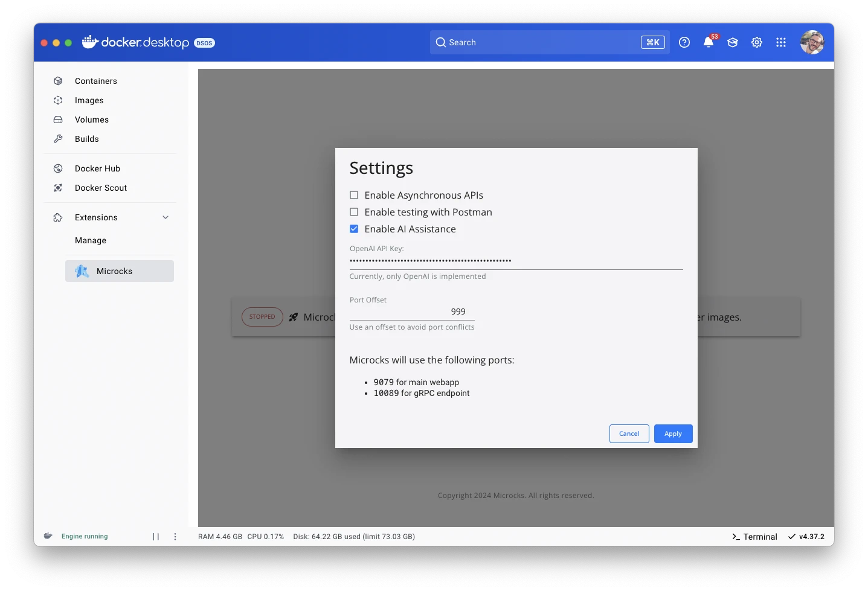
Task: Open the notifications bell icon
Action: coord(708,42)
